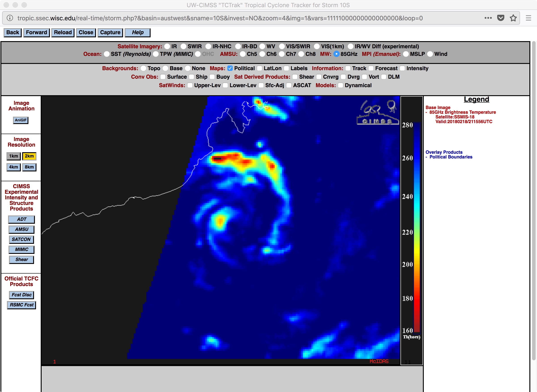Image resolution: width=537 pixels, height=392 pixels.
Task: Enable the Intensity information checkbox
Action: coord(402,68)
